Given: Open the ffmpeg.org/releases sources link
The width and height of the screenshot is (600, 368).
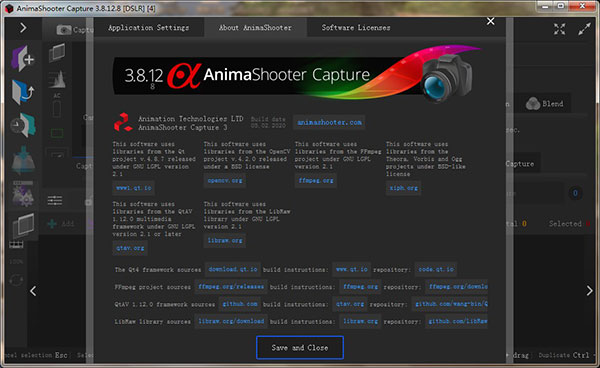Looking at the screenshot, I should point(231,287).
